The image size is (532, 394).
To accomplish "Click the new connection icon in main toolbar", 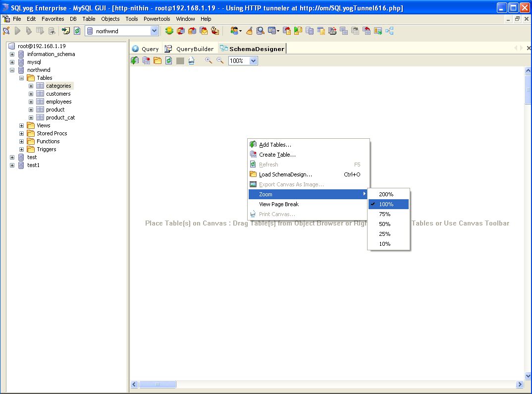I will (6, 31).
